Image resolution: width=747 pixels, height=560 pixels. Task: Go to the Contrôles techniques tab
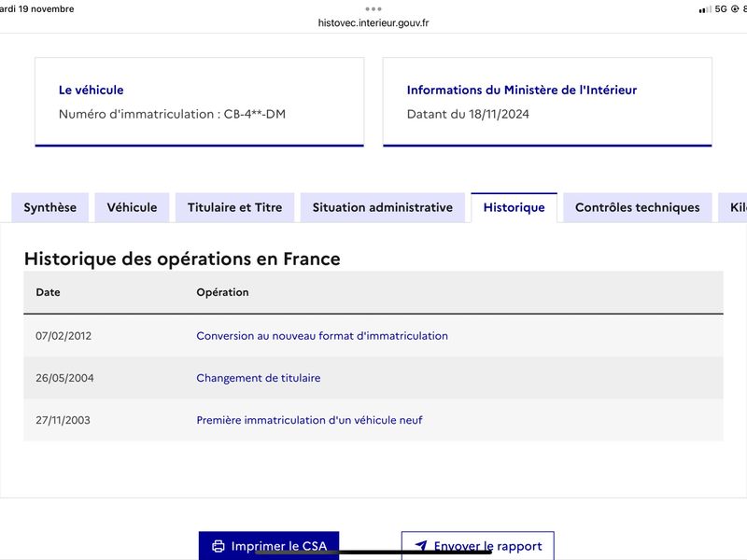coord(638,207)
